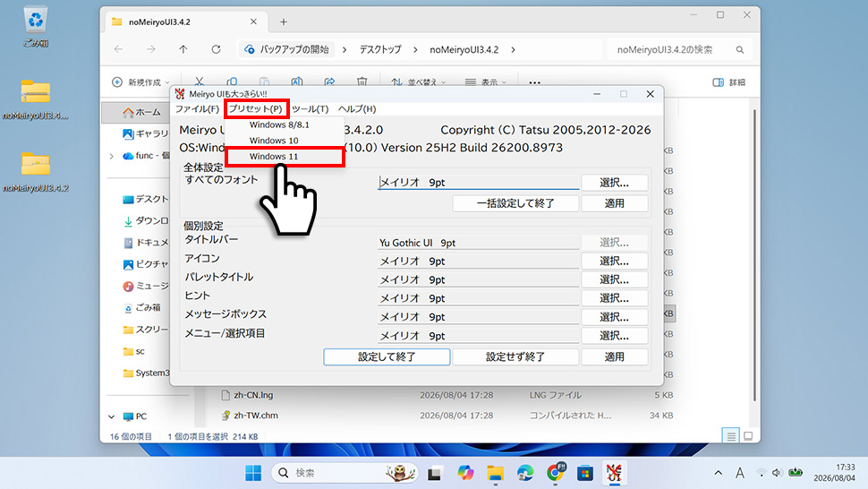The image size is (868, 489).
Task: Close the noMeiryoUI3.4.2 Explorer tab
Action: point(253,21)
